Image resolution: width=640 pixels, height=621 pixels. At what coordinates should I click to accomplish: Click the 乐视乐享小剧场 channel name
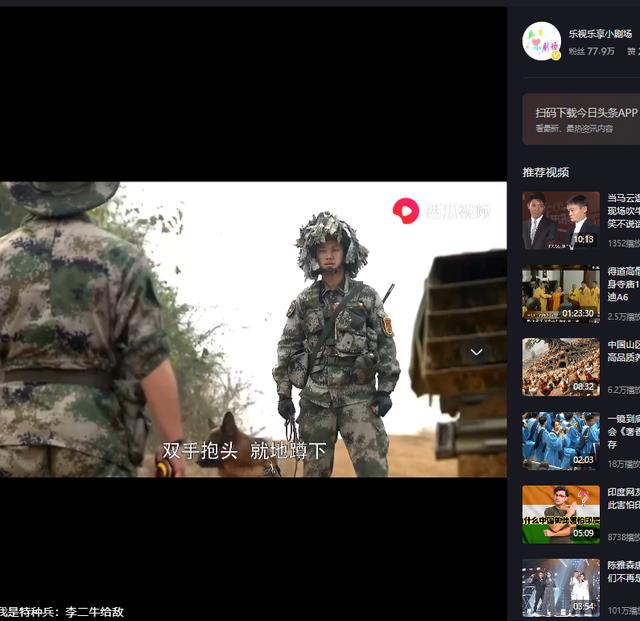[600, 34]
